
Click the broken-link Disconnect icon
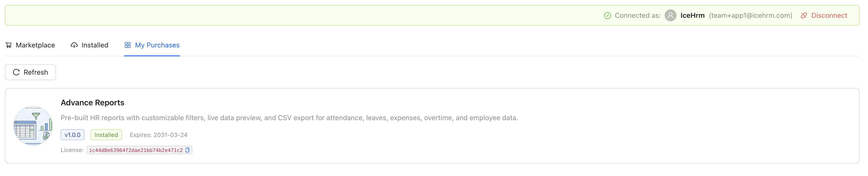pos(804,16)
